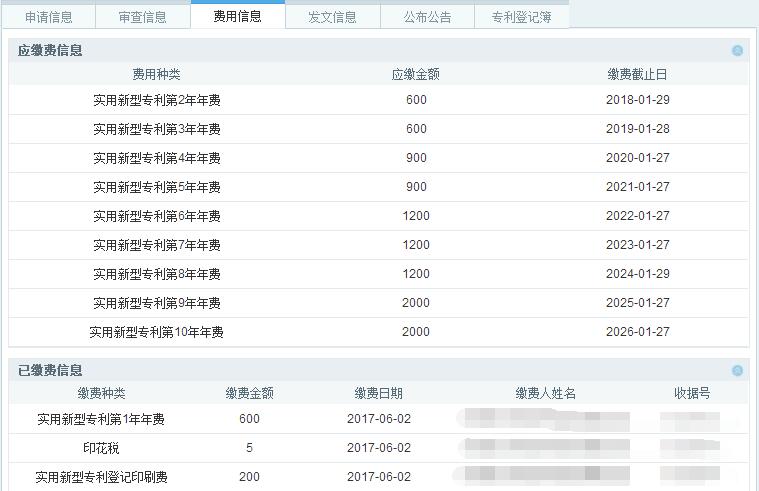Select the 实用新型专利第2年年费 row
Viewport: 759px width, 491px height.
157,100
